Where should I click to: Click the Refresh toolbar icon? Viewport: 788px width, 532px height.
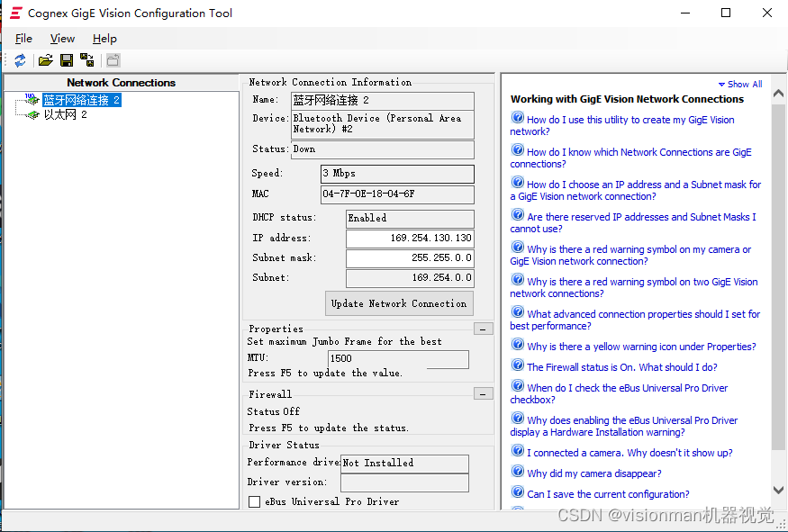click(x=20, y=61)
